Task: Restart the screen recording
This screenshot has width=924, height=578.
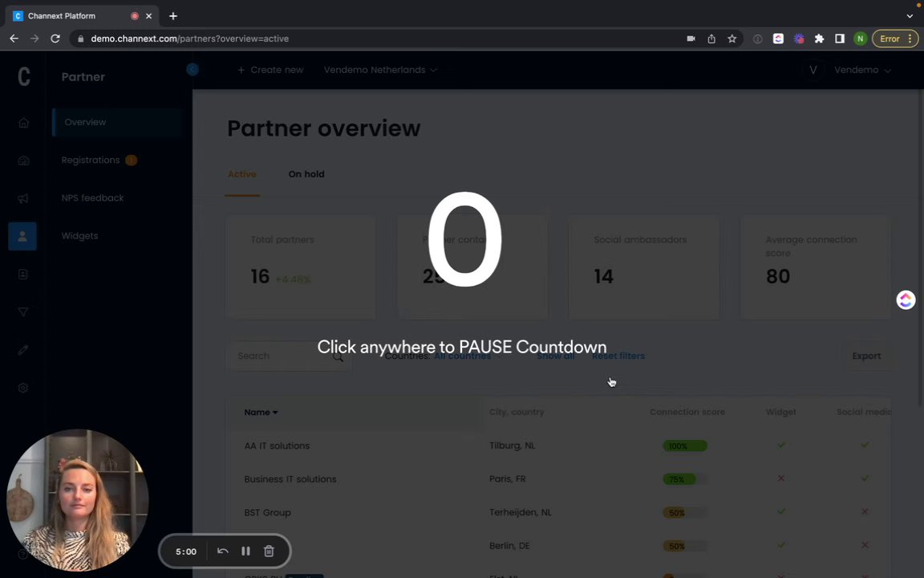Action: pos(223,551)
